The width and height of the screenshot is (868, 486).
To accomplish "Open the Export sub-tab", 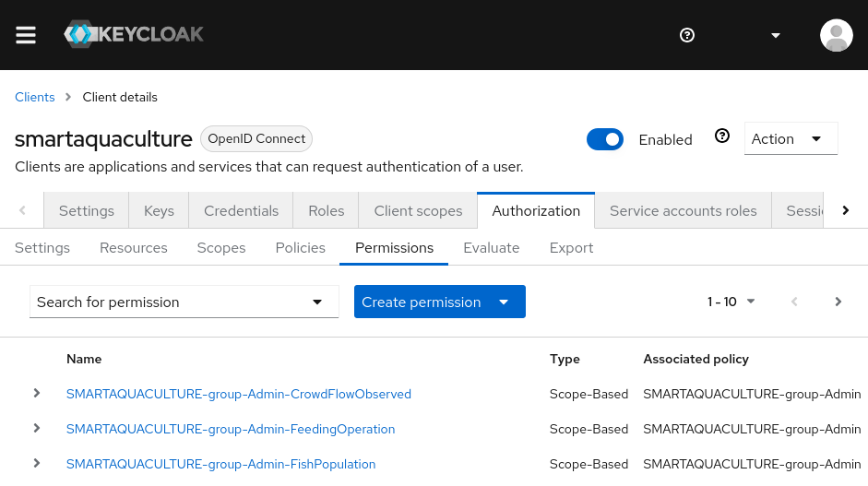I will [571, 247].
